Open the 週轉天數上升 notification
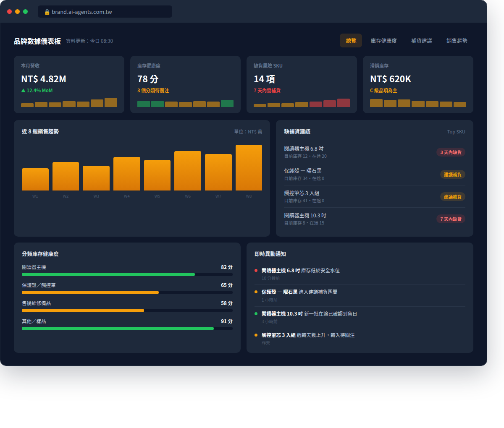 tap(360, 339)
